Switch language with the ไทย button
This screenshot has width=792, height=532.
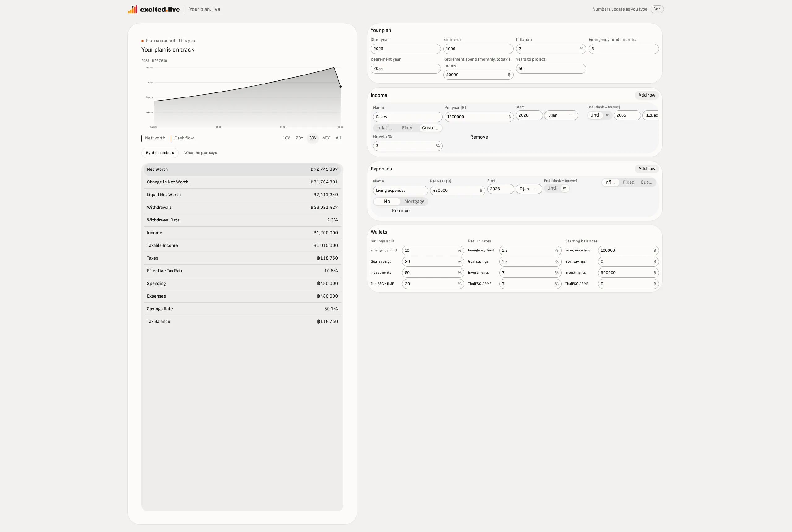657,9
